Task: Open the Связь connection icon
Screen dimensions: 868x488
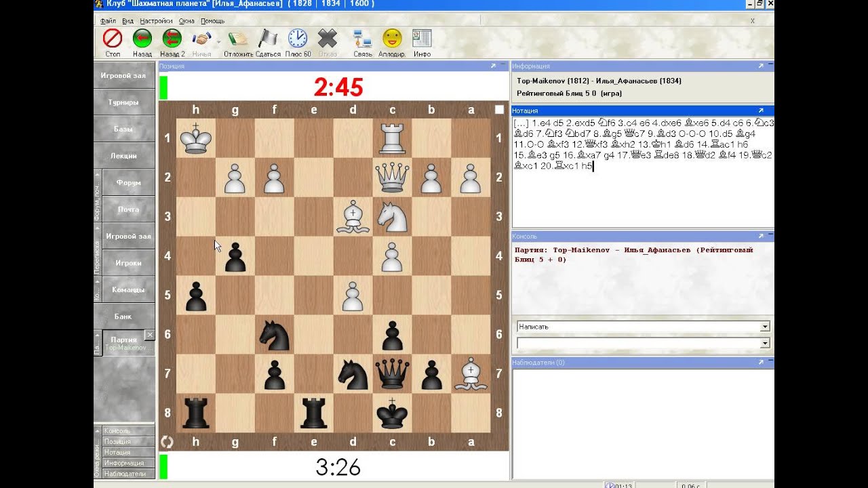Action: click(362, 38)
